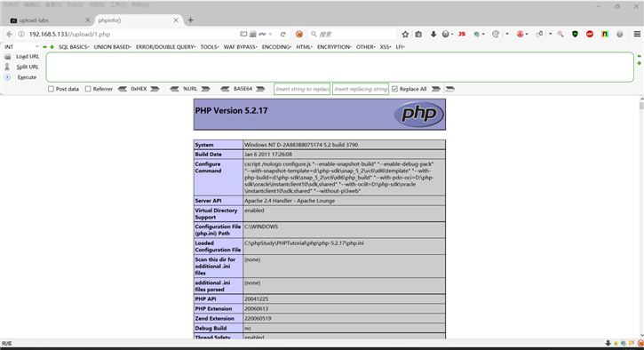Open the downloads arrow icon
The image size is (644, 350).
point(433,34)
